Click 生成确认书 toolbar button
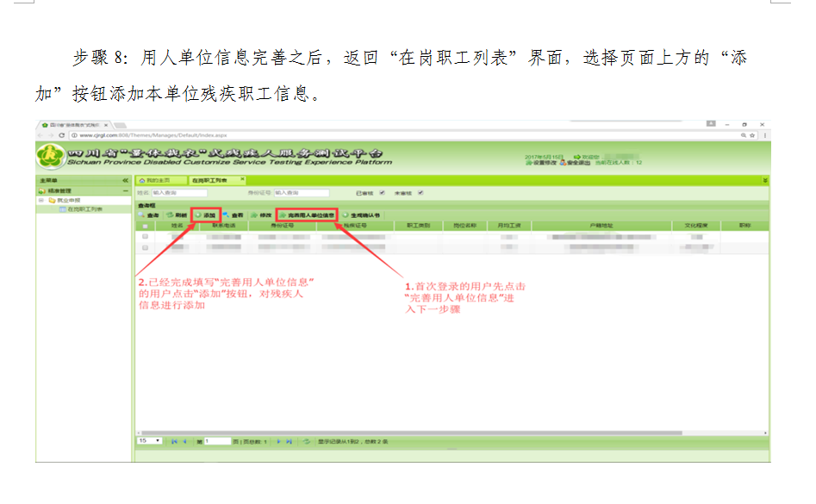816x504 pixels. [x=362, y=215]
